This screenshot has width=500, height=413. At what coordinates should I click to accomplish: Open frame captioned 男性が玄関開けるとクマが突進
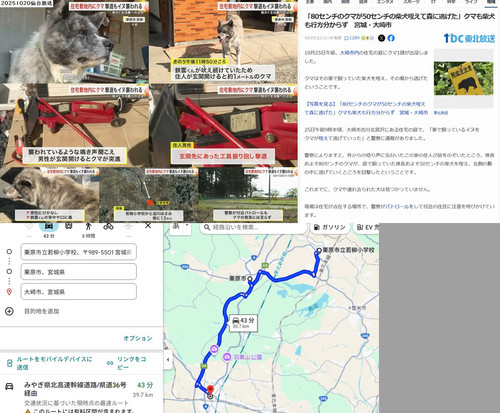tap(74, 125)
